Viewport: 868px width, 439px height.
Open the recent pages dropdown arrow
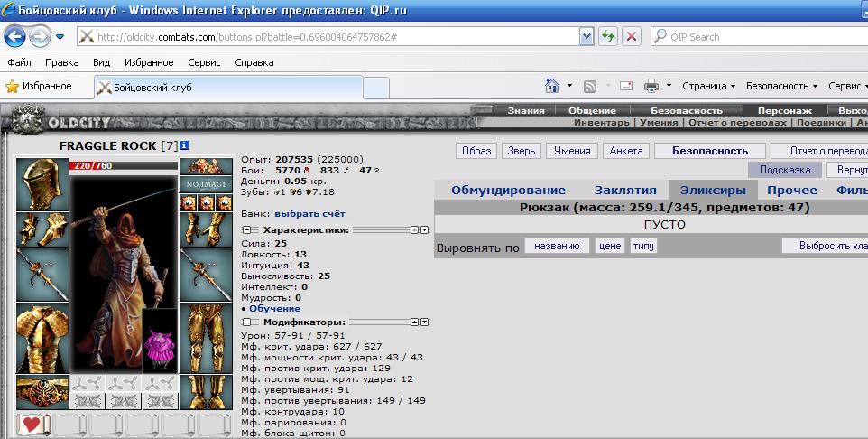pyautogui.click(x=60, y=37)
